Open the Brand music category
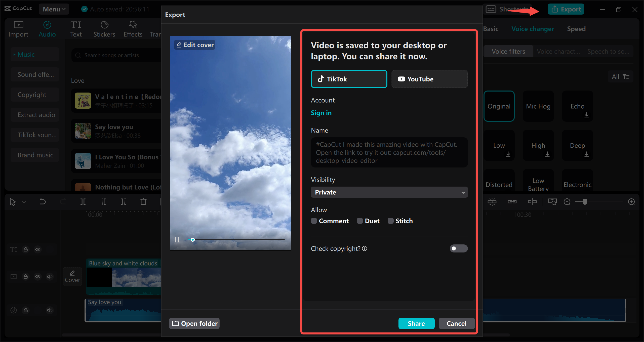The height and width of the screenshot is (342, 644). (35, 155)
